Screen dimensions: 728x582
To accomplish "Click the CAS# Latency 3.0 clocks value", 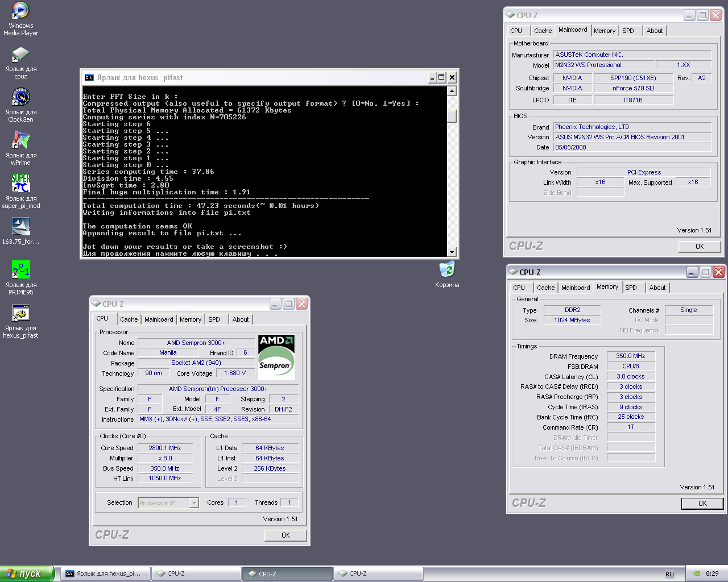I will pyautogui.click(x=631, y=376).
